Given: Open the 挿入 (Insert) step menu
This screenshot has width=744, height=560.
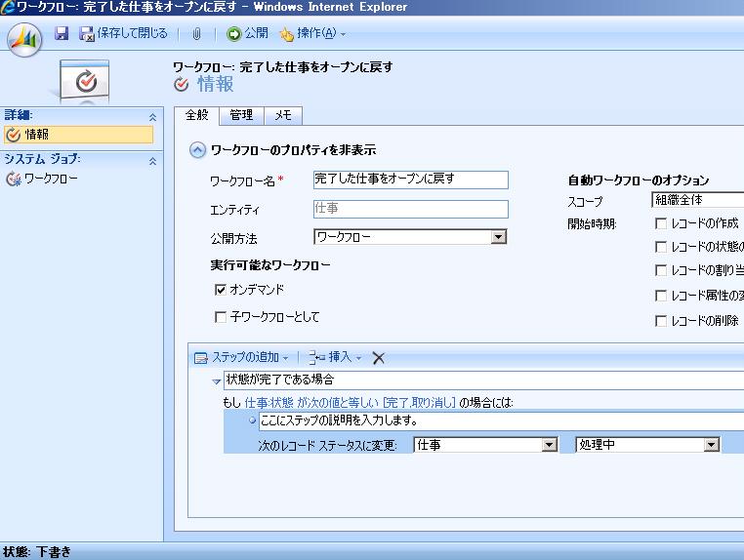Looking at the screenshot, I should tap(335, 358).
